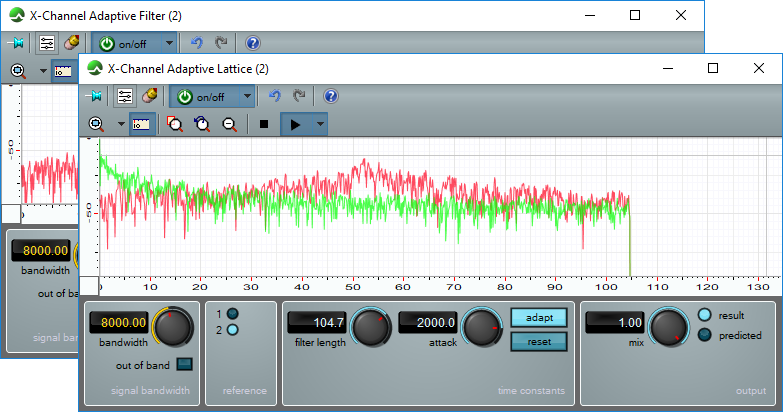Expand the play button dropdown arrow
The height and width of the screenshot is (412, 783).
point(320,124)
